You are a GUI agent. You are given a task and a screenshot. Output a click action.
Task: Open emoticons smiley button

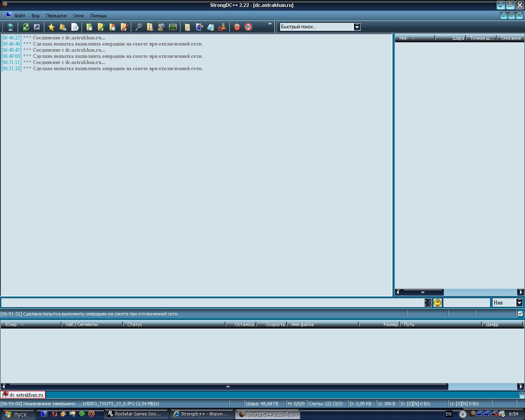(x=438, y=303)
